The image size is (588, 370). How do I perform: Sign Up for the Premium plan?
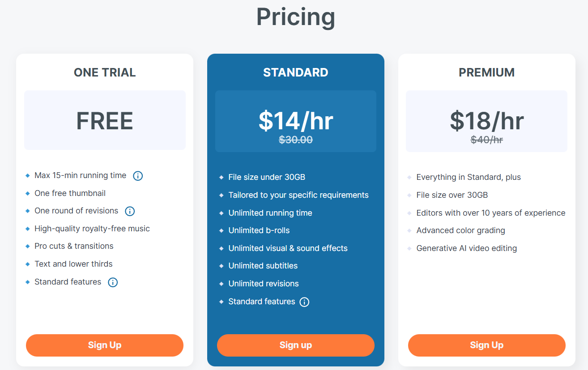(487, 345)
